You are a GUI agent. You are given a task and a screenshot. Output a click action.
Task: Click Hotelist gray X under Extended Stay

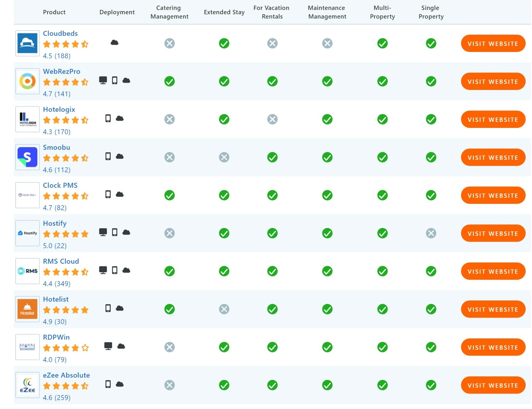coord(224,309)
